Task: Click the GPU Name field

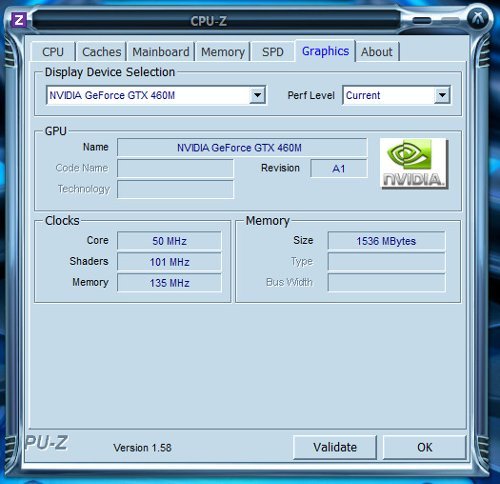Action: click(242, 147)
